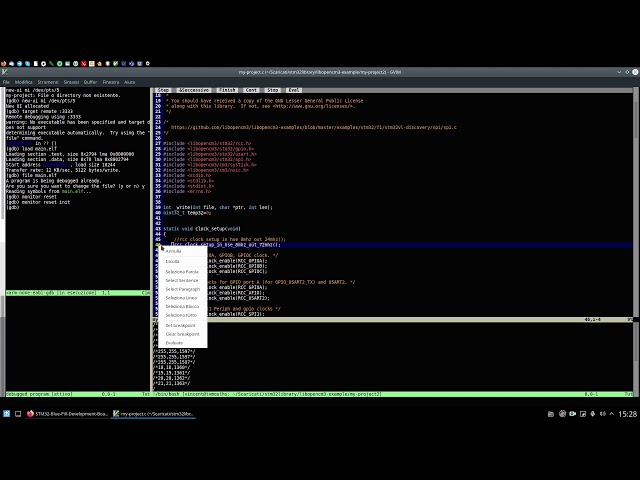
Task: Click the 'int _write(int file' declaration line
Action: click(218, 207)
